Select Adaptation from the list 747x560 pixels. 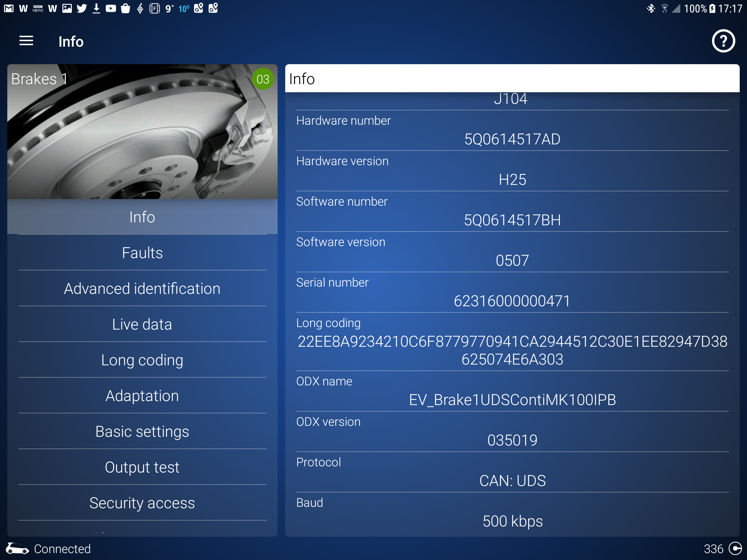pyautogui.click(x=142, y=396)
